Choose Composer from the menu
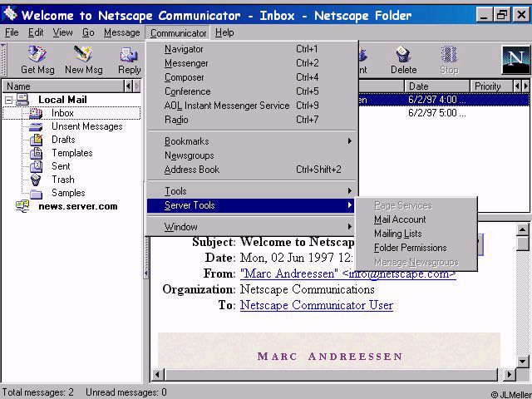 click(251, 77)
